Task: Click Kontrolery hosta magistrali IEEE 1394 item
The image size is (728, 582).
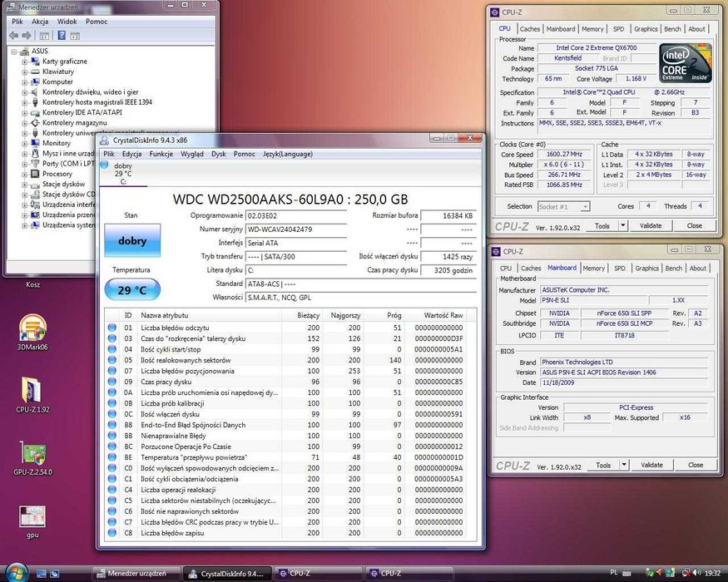Action: [97, 102]
